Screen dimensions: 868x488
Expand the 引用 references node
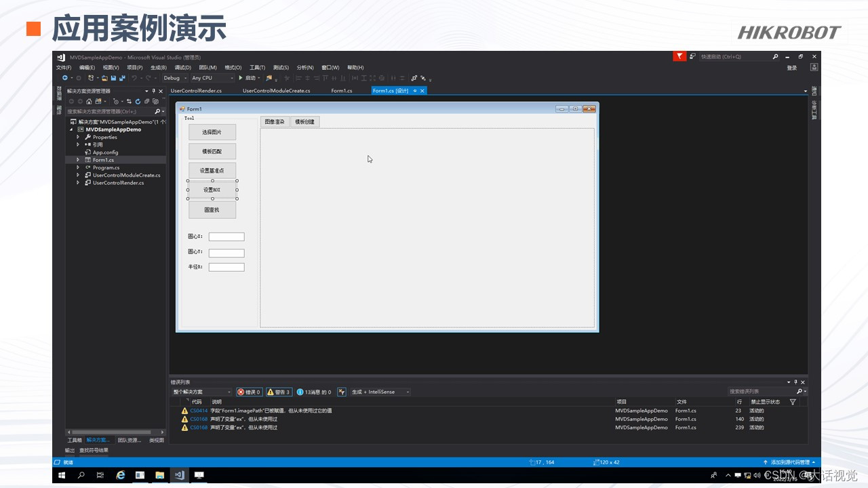tap(78, 144)
